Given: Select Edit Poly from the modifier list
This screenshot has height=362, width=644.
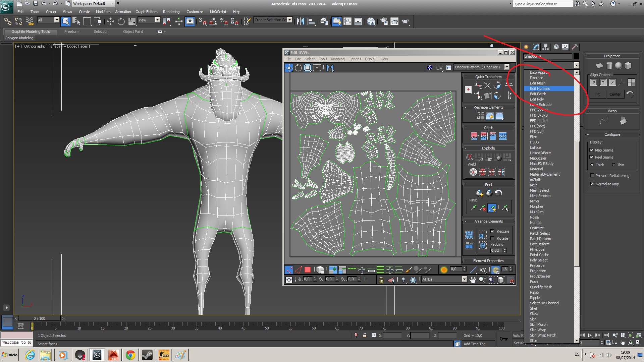Looking at the screenshot, I should coord(537,99).
